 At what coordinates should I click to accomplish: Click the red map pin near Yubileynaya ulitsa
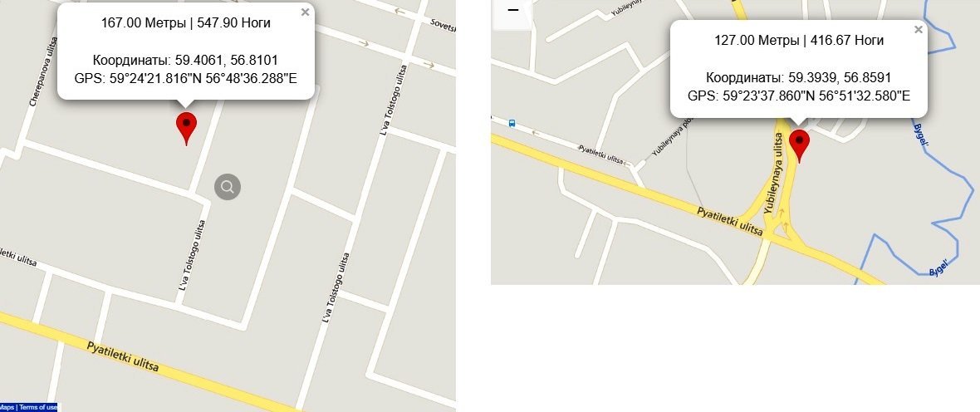800,146
